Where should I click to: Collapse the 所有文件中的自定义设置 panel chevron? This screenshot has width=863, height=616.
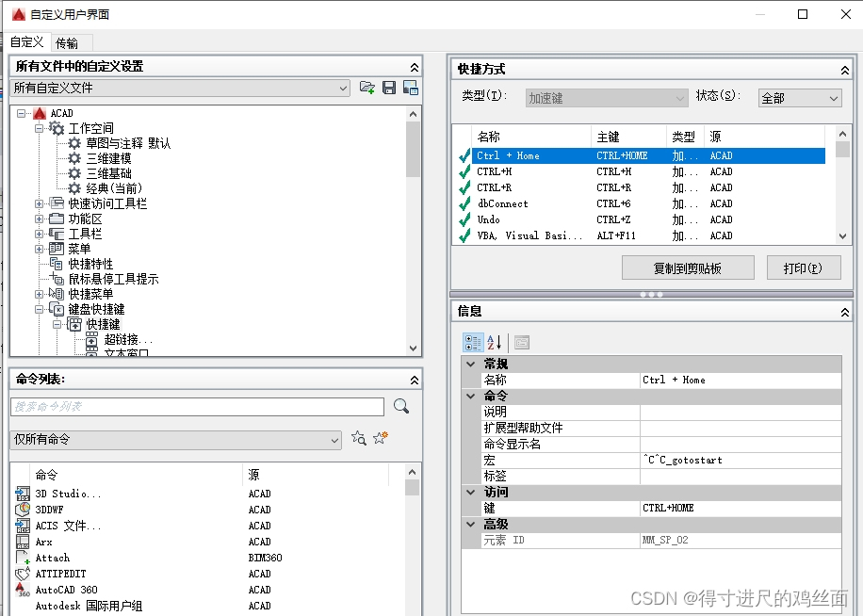pyautogui.click(x=415, y=67)
